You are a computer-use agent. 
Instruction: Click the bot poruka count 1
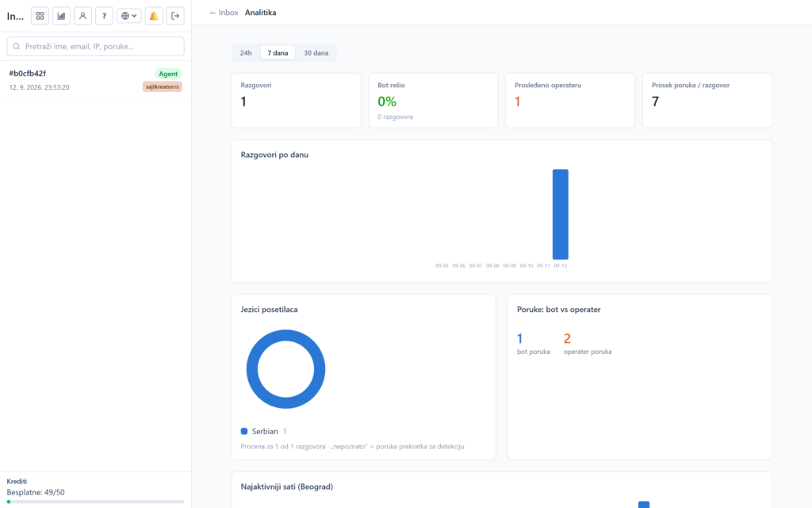520,338
